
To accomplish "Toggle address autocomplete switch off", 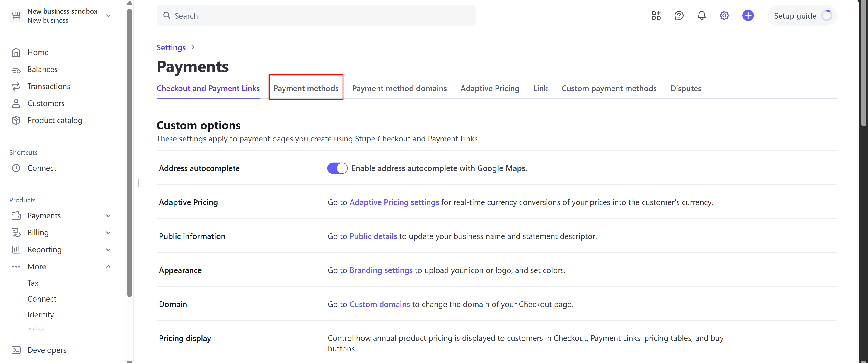I will [x=337, y=168].
